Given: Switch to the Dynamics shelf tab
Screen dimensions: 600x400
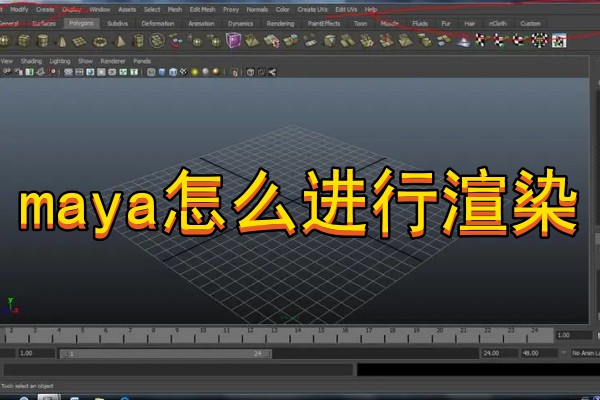Looking at the screenshot, I should 241,24.
